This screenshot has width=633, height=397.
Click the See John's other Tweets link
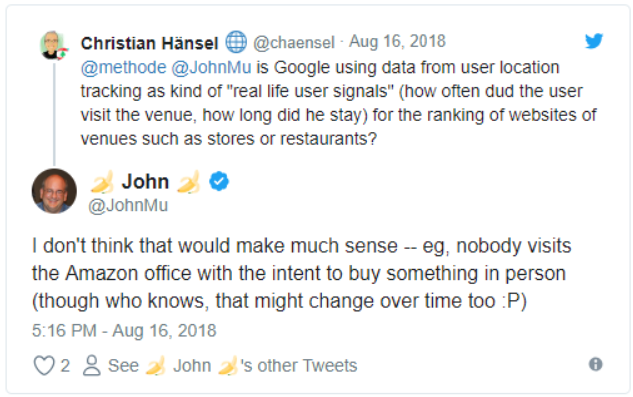tap(233, 365)
